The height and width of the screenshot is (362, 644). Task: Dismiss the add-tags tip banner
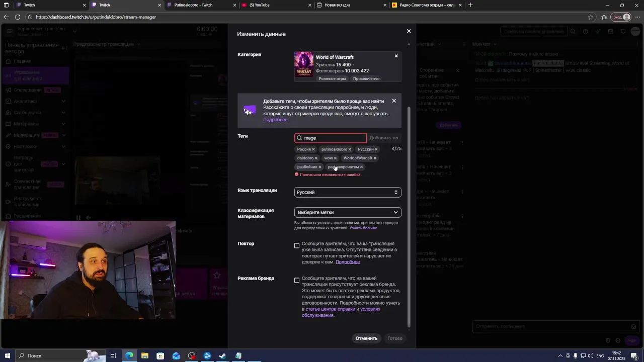coord(394,101)
